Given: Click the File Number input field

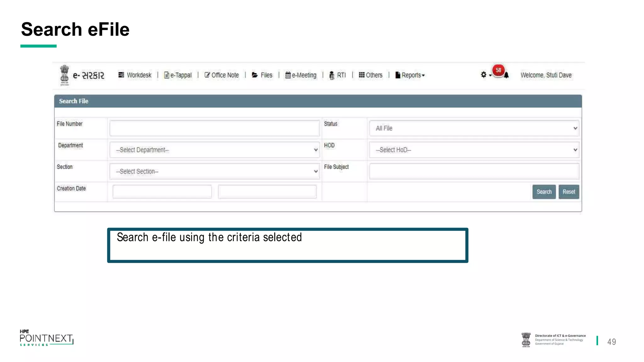Looking at the screenshot, I should [x=215, y=128].
